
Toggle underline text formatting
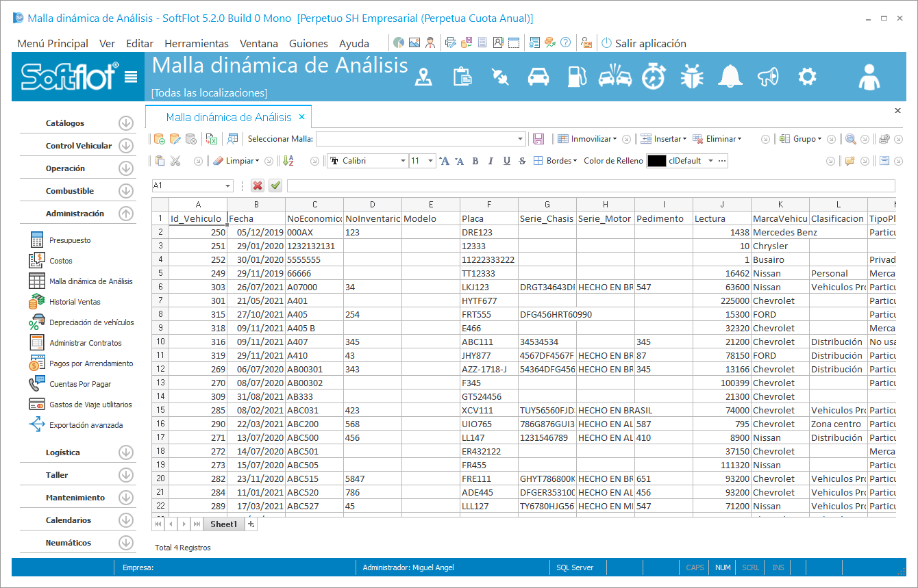point(507,161)
